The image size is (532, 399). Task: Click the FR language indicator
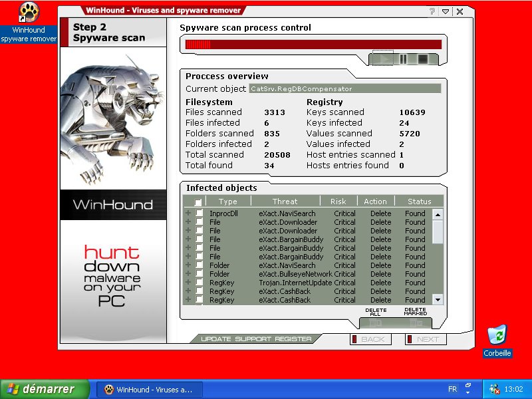pyautogui.click(x=452, y=389)
